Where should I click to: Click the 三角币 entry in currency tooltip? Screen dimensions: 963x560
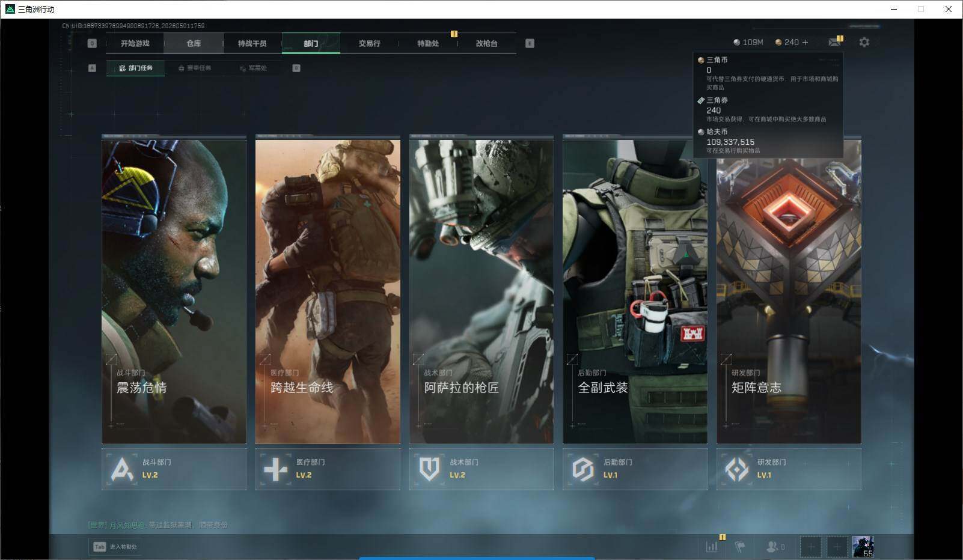point(768,73)
